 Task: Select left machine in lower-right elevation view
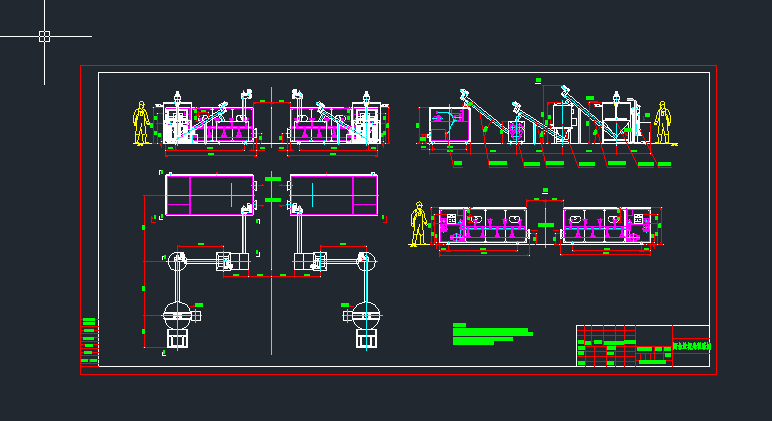[x=482, y=226]
